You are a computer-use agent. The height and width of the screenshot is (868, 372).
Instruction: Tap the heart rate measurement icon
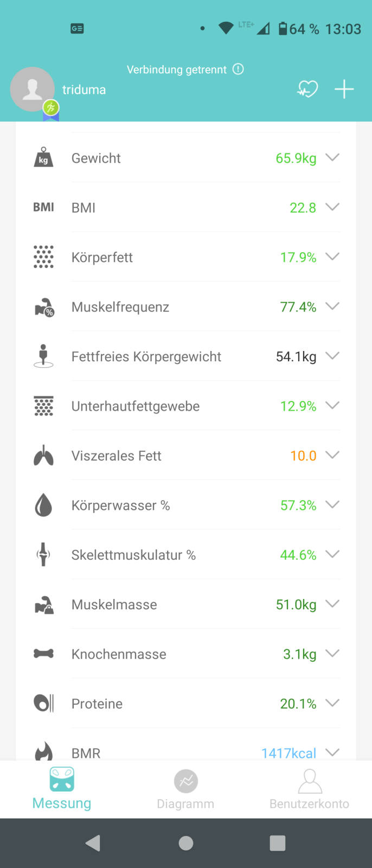click(x=307, y=89)
